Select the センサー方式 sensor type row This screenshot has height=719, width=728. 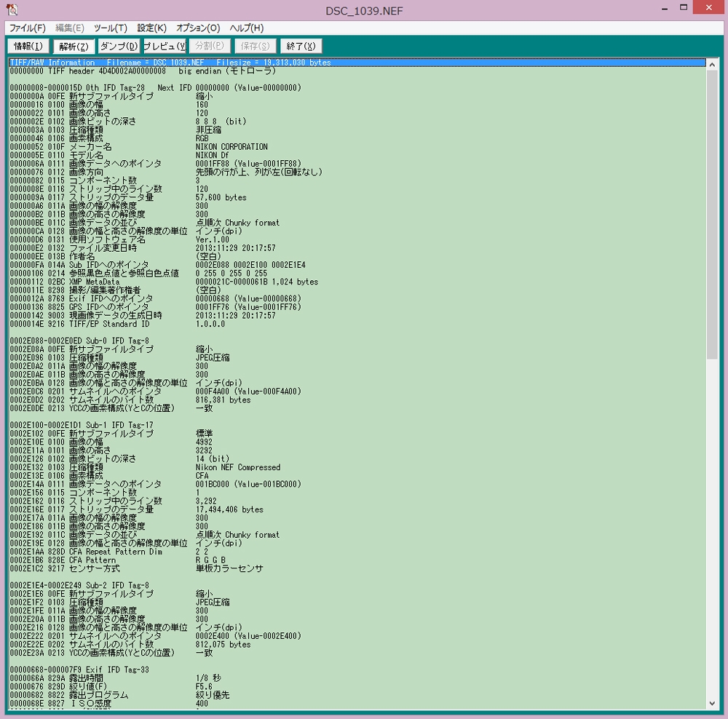click(x=357, y=568)
